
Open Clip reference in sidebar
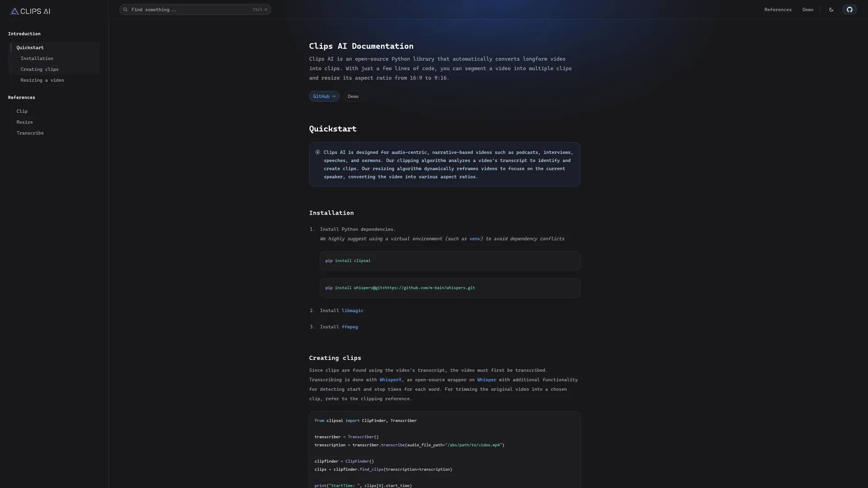coord(22,111)
